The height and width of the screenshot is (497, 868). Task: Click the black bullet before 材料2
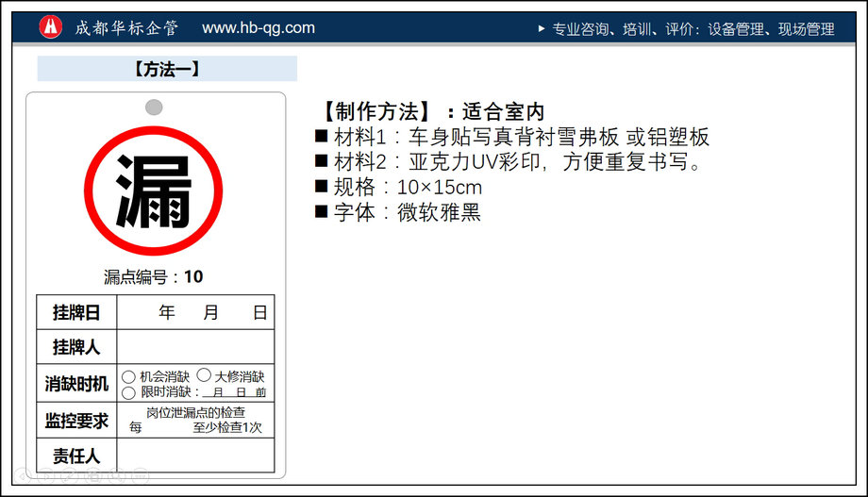(322, 162)
